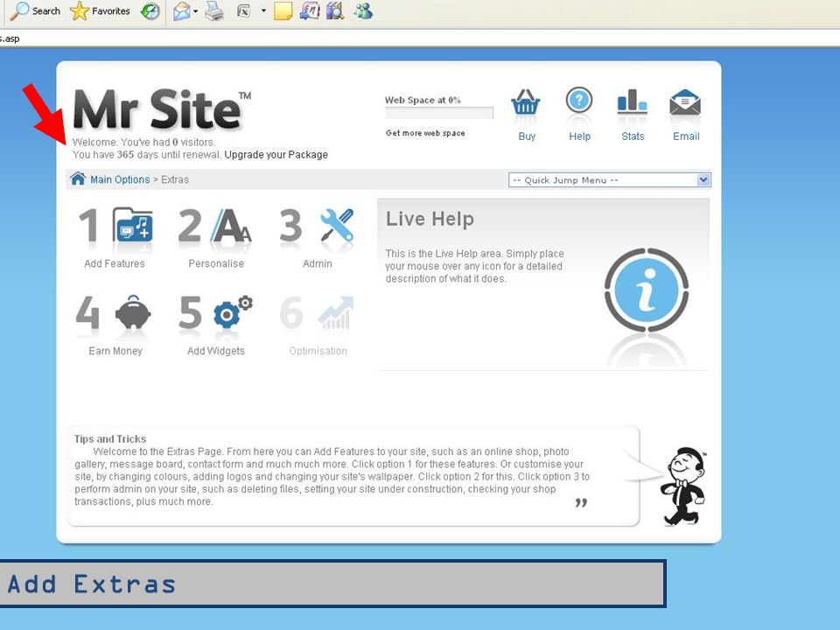
Task: Click the browser Search magnifier icon
Action: click(x=19, y=10)
